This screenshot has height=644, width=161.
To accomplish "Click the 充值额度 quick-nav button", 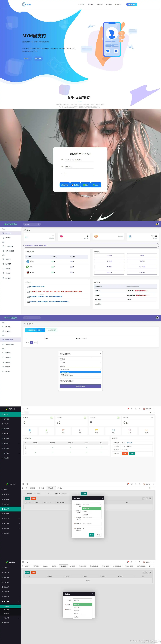I will [x=142, y=255].
